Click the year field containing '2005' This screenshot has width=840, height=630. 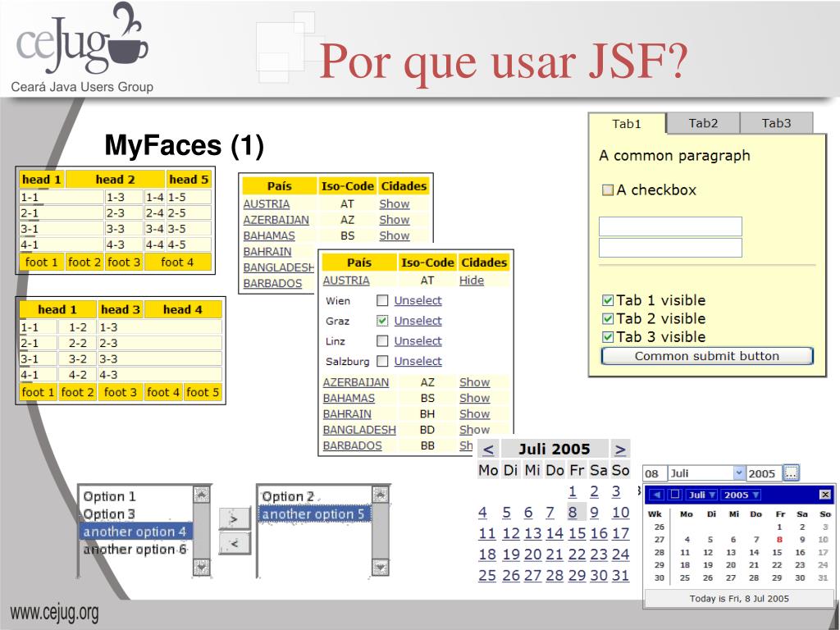tap(764, 473)
